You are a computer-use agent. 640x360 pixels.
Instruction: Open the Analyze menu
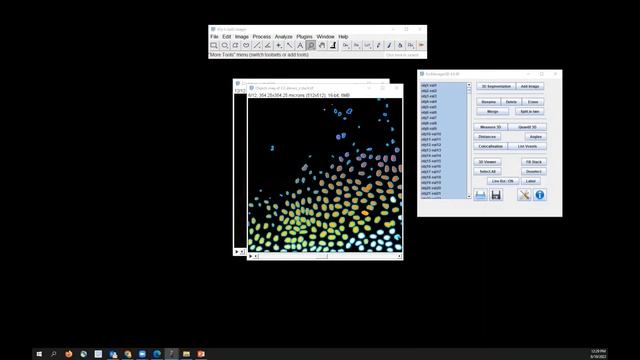[283, 36]
